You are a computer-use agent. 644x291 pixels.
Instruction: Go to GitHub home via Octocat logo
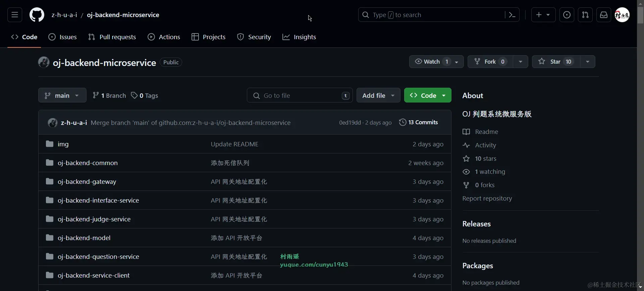(x=37, y=15)
